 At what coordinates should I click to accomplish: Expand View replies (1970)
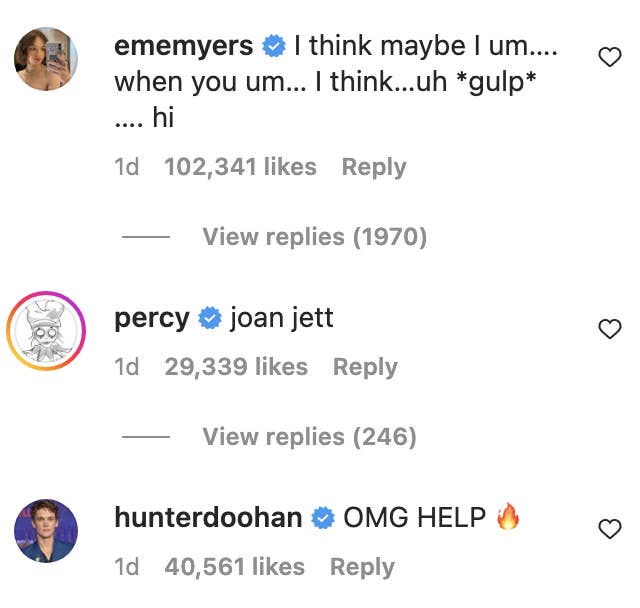[314, 237]
